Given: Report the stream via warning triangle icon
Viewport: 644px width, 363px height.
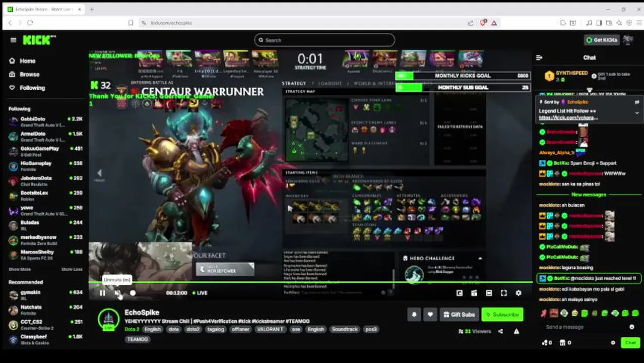Looking at the screenshot, I should pyautogui.click(x=517, y=331).
